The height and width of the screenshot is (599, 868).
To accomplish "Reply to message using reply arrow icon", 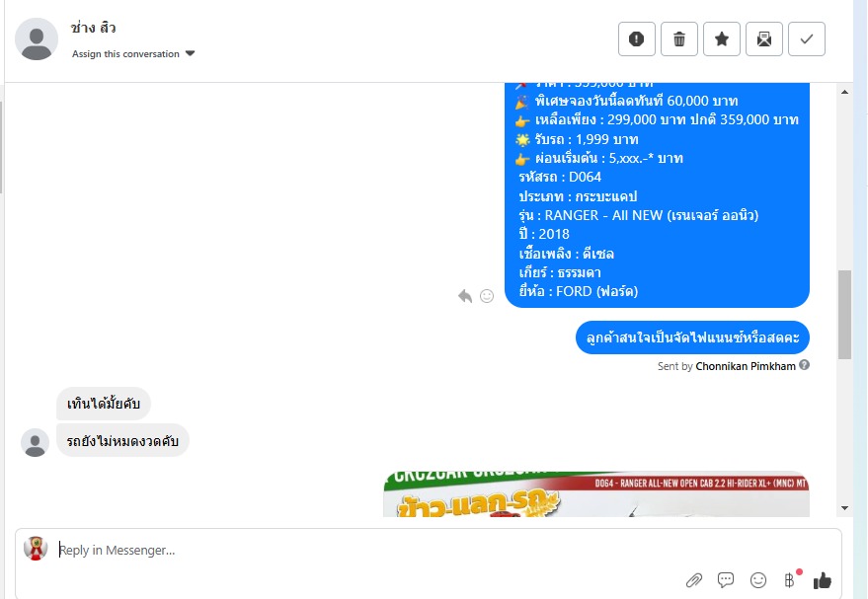I will [465, 296].
